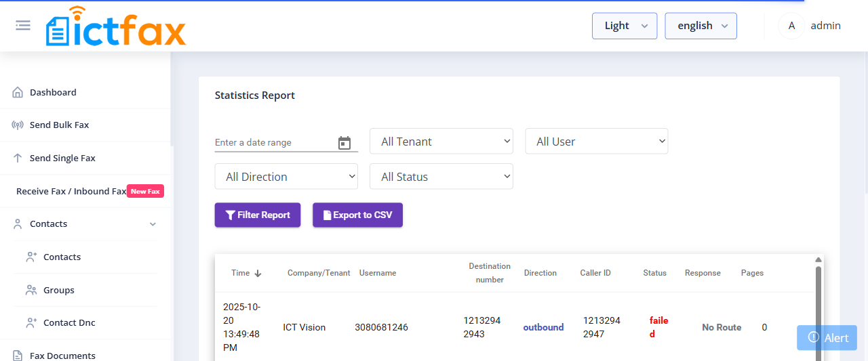This screenshot has width=868, height=361.
Task: Click the Statistics Report heading
Action: [255, 95]
